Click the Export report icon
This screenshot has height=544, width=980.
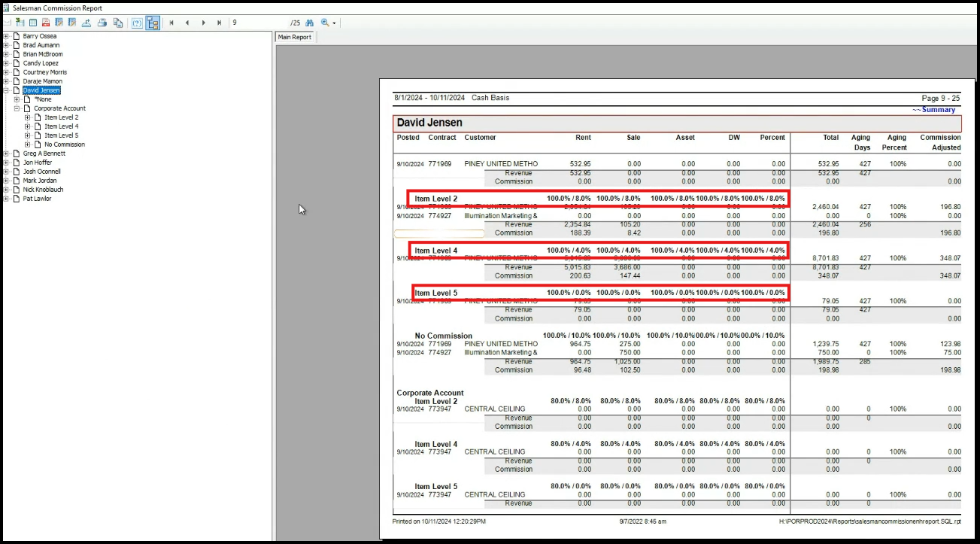(x=86, y=23)
